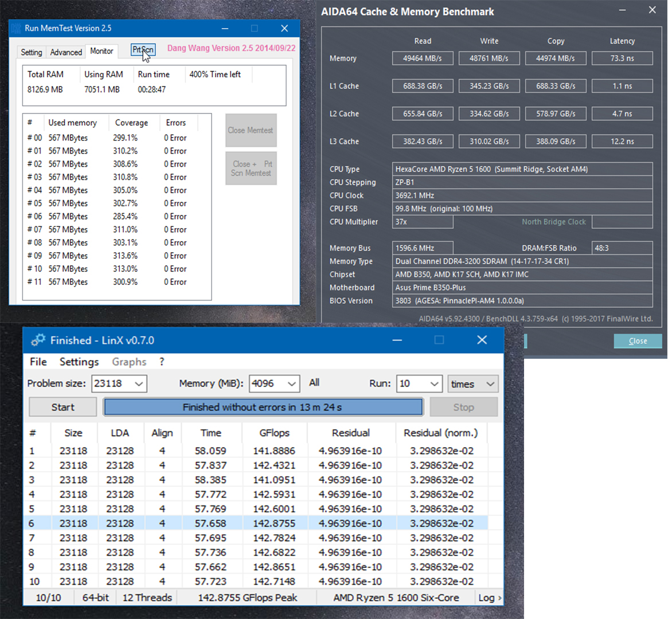672x619 pixels.
Task: Click the Memory Latency 73.3 ns value
Action: [622, 58]
